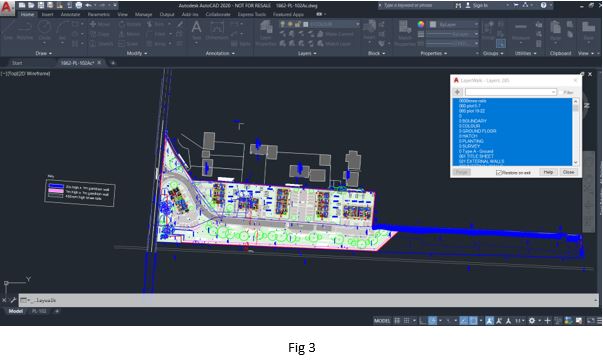Select the Rotate tool

click(x=130, y=24)
